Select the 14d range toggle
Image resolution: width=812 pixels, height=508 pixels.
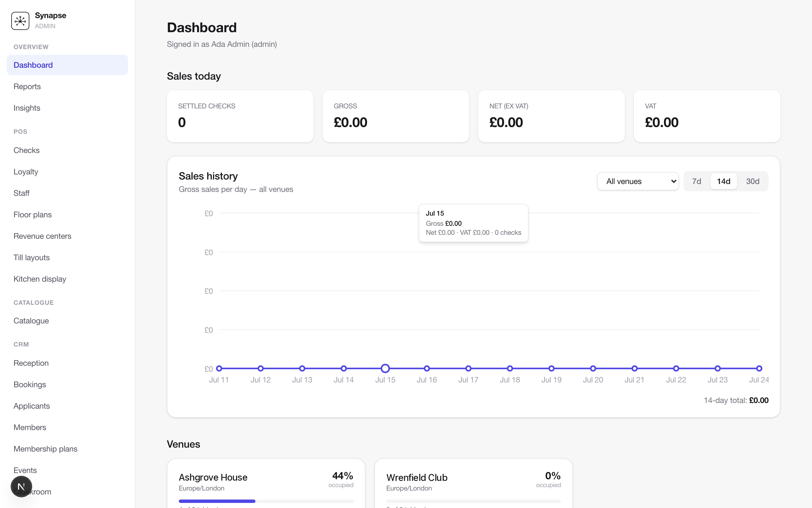723,181
